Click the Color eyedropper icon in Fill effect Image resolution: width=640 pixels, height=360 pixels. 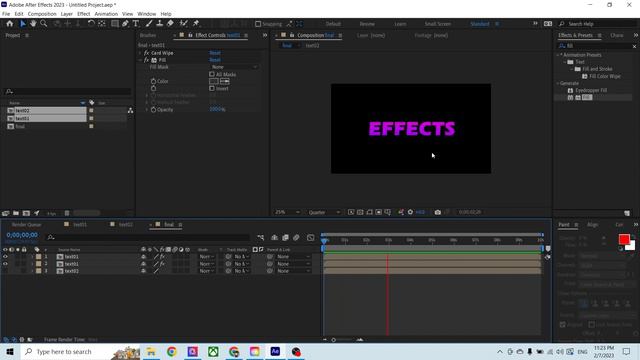(x=225, y=81)
